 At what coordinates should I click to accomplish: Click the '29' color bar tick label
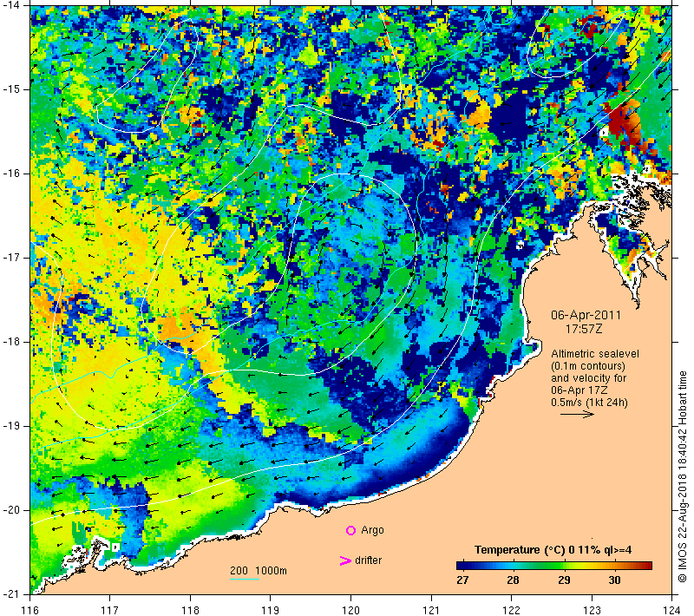[563, 580]
